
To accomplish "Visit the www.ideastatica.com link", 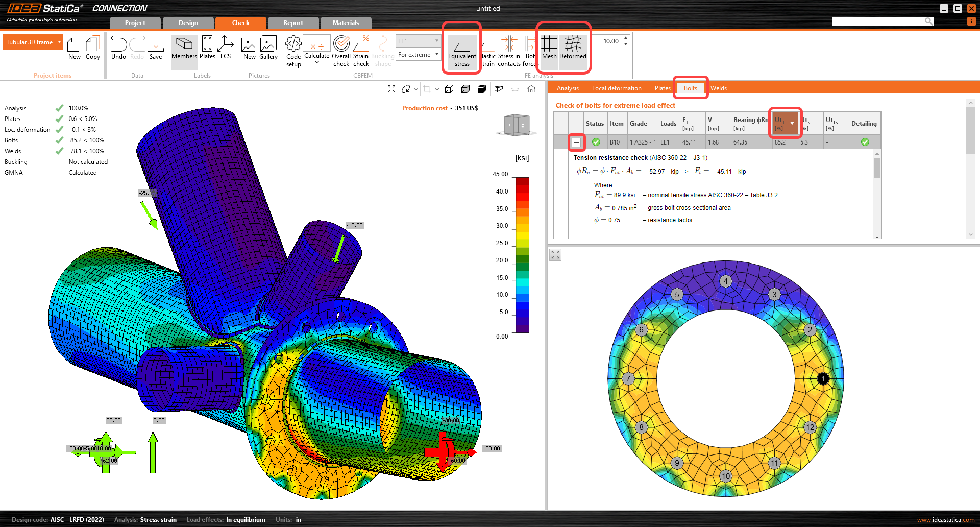I will tap(945, 520).
